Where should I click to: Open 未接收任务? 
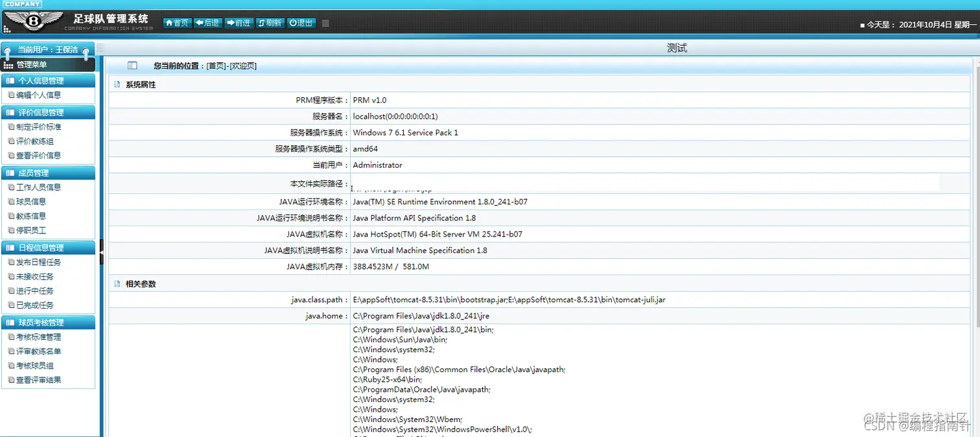pyautogui.click(x=35, y=276)
